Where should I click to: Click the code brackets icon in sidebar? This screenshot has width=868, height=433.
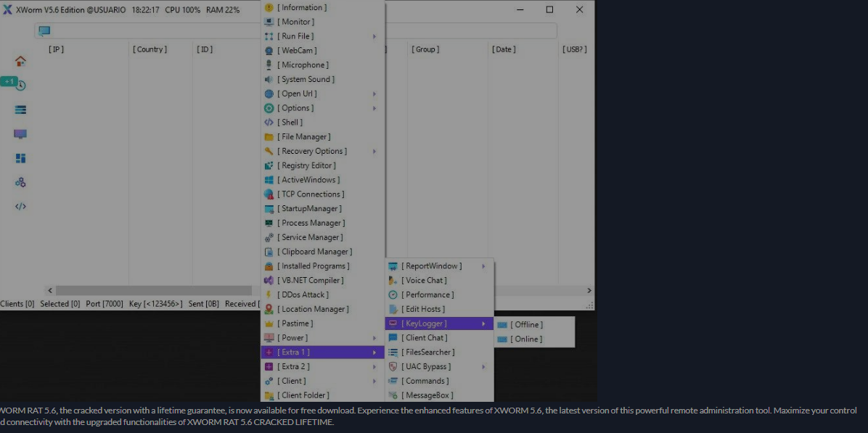pos(20,207)
